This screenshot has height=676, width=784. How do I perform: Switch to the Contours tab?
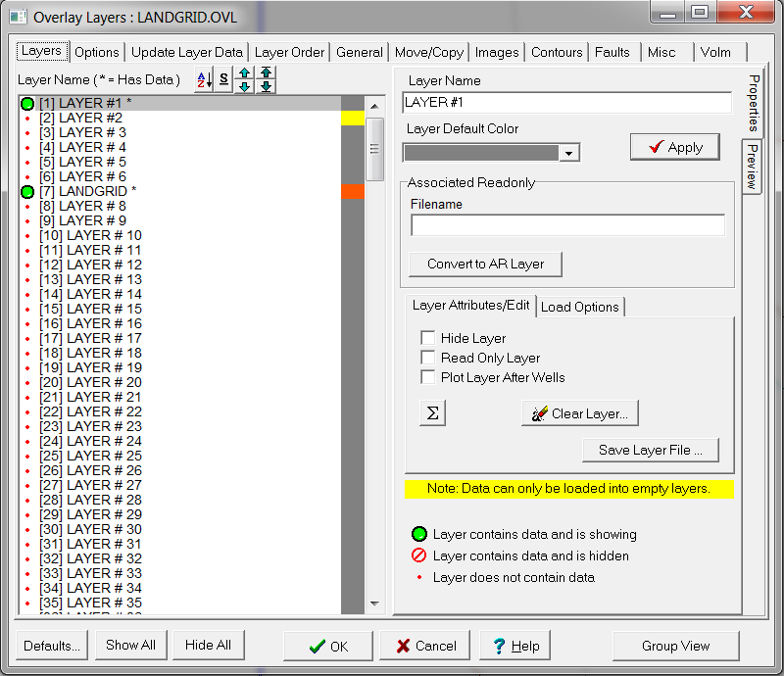557,52
